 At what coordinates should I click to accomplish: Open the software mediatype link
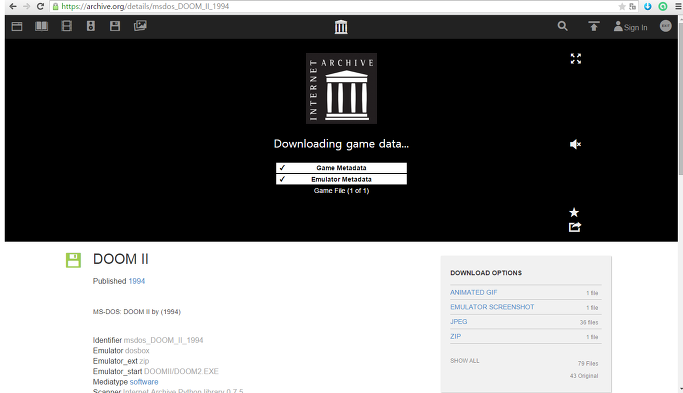tap(144, 382)
